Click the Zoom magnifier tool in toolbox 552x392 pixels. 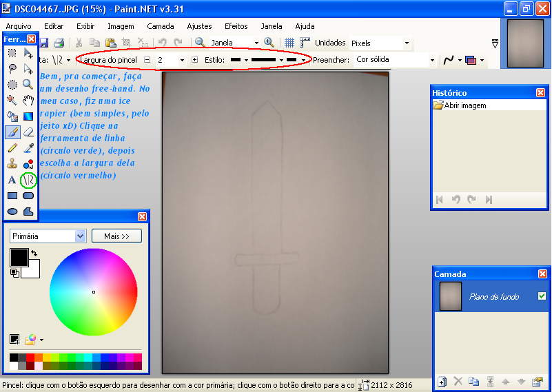click(x=28, y=84)
